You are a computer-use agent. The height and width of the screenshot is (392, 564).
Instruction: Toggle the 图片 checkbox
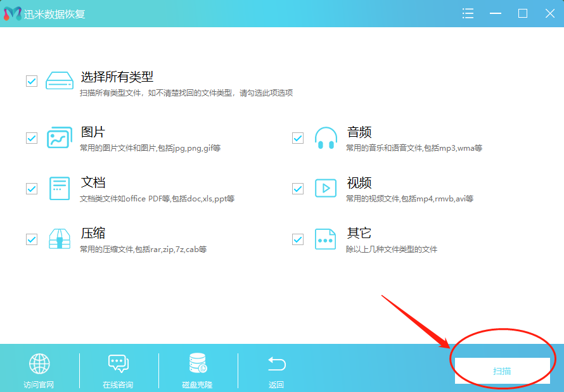click(x=31, y=137)
